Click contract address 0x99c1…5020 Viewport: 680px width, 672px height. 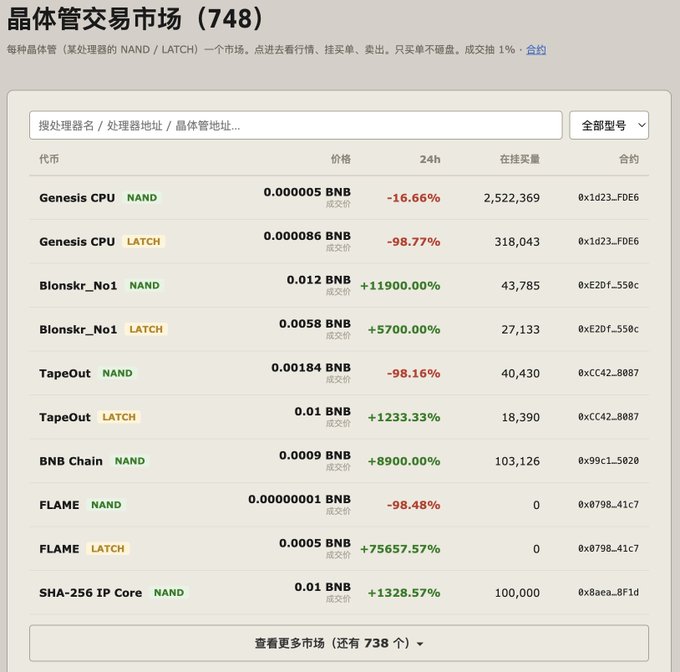[608, 461]
